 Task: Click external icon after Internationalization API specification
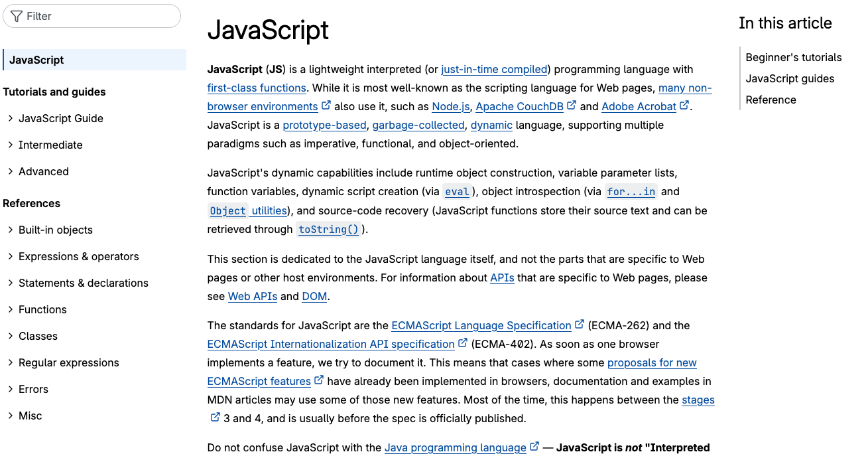coord(463,343)
